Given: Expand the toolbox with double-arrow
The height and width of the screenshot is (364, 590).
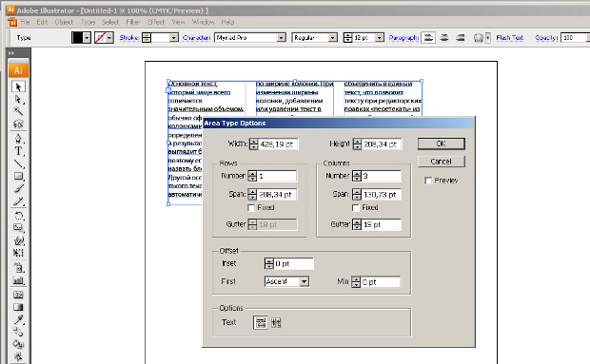Looking at the screenshot, I should point(11,53).
